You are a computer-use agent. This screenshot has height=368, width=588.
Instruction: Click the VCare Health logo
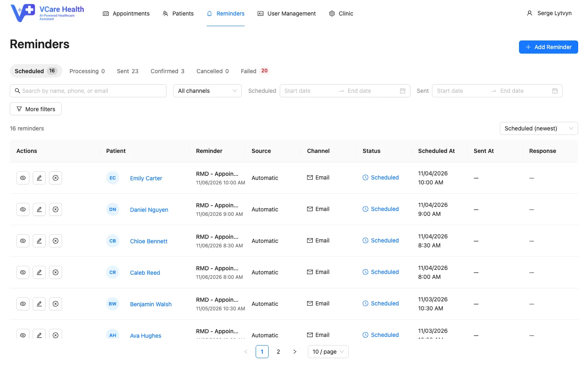[x=47, y=13]
